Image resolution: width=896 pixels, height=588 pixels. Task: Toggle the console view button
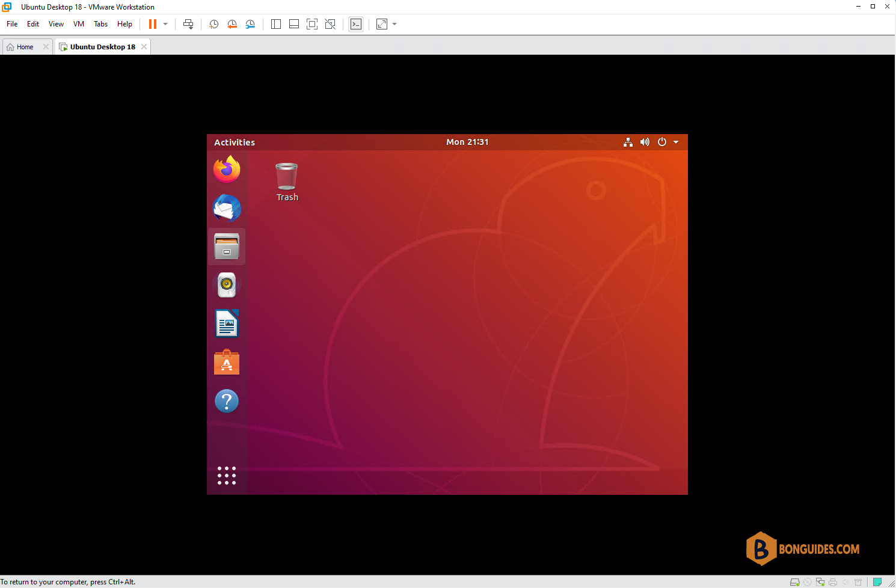(356, 24)
